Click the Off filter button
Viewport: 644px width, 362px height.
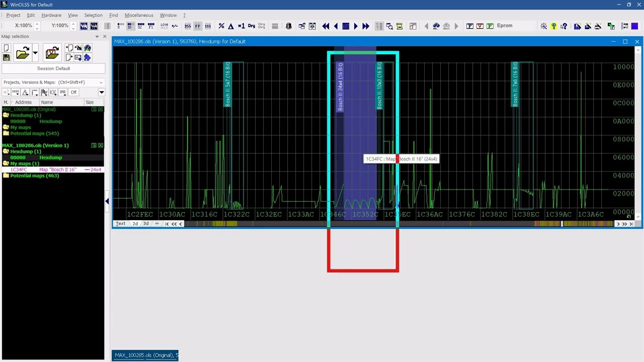73,92
